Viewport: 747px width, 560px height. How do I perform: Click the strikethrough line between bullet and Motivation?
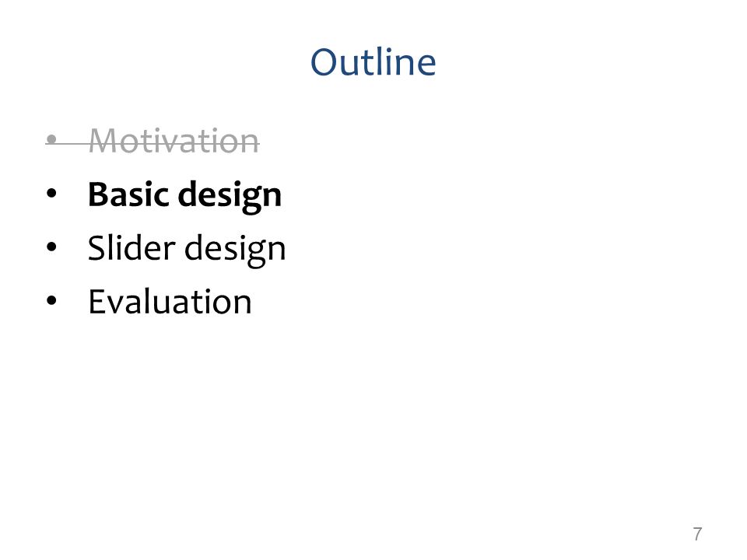[72, 142]
